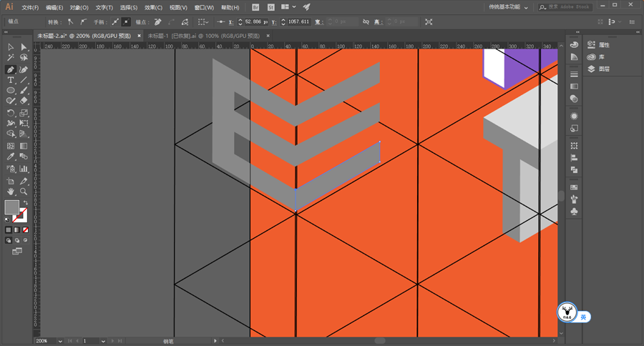Select the Gradient tool in toolbox
The height and width of the screenshot is (346, 644).
24,146
